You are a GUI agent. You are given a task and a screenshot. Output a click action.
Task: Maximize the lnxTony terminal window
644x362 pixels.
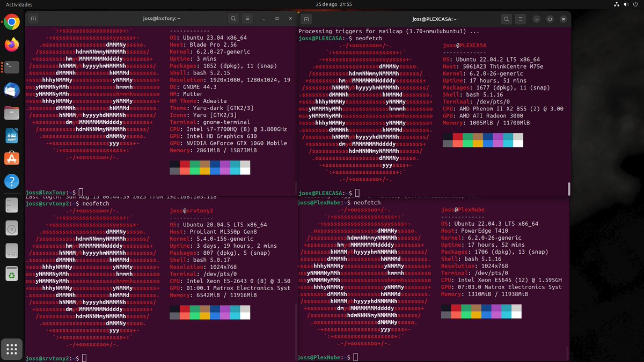click(277, 18)
